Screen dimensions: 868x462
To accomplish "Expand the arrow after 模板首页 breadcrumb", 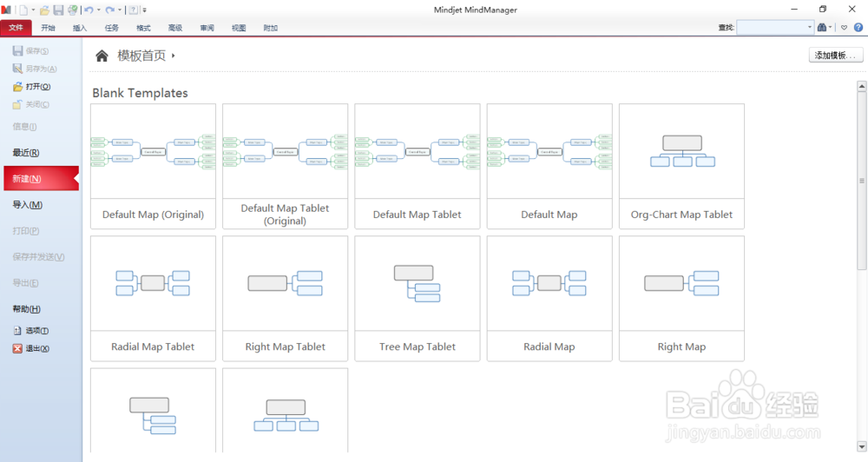I will (x=174, y=56).
